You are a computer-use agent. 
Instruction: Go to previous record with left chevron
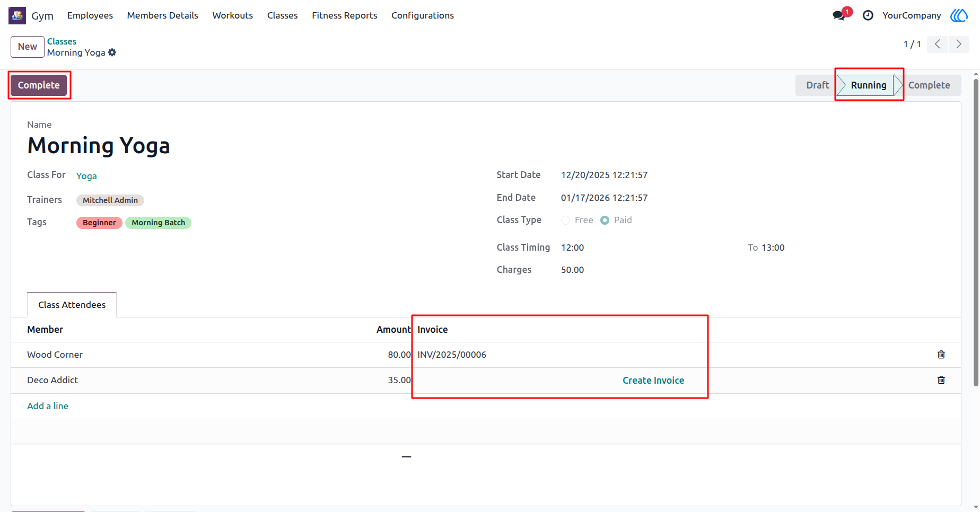(x=938, y=44)
